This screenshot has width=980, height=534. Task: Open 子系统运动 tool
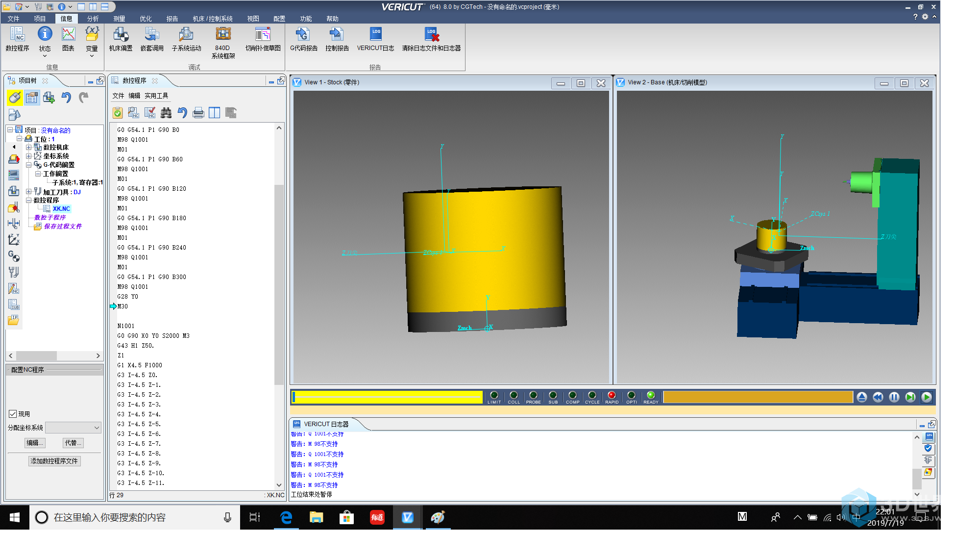(186, 39)
